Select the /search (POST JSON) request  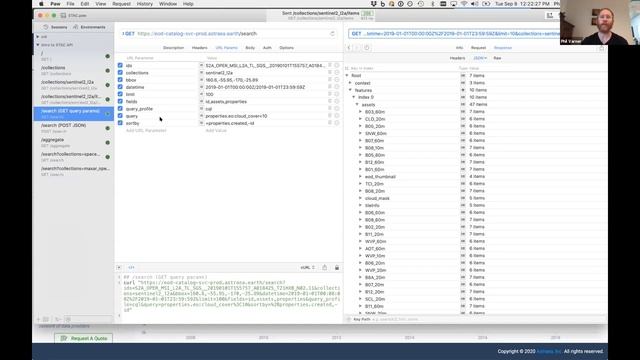[x=73, y=128]
